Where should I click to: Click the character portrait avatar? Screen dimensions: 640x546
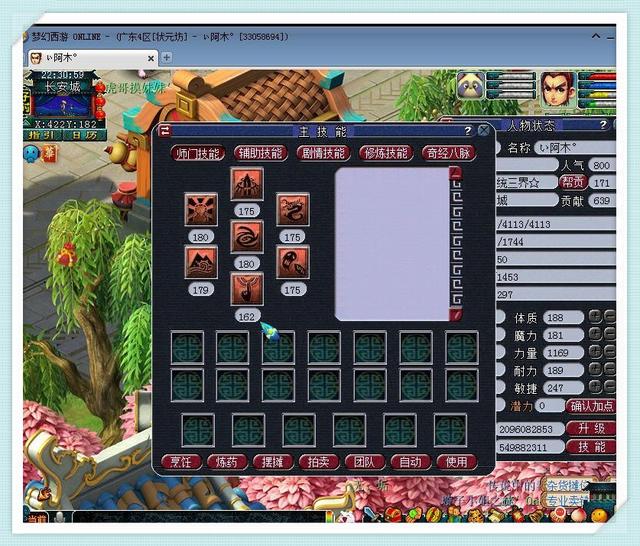coord(558,90)
